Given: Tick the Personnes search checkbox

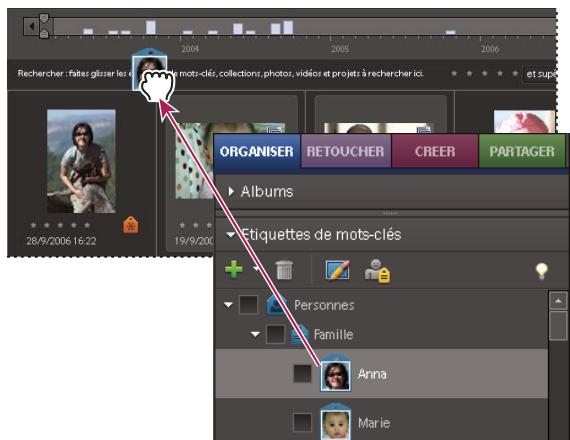Looking at the screenshot, I should (x=249, y=304).
